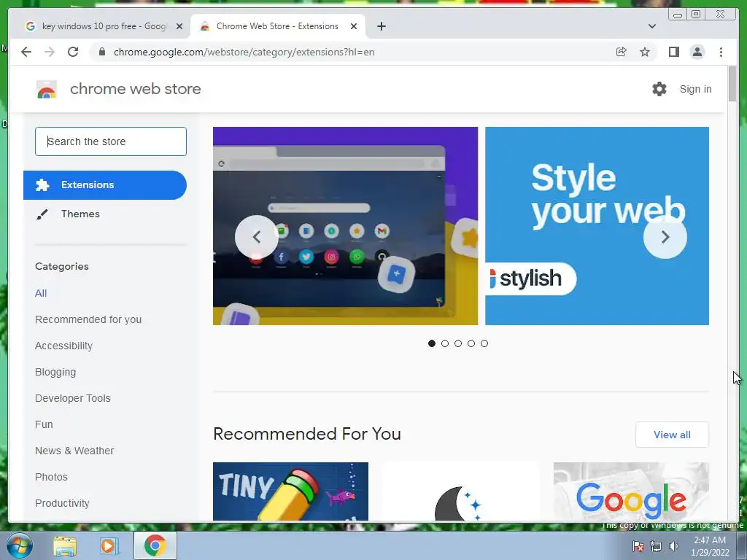Viewport: 747px width, 560px height.
Task: Open Recommended for you category
Action: point(88,319)
